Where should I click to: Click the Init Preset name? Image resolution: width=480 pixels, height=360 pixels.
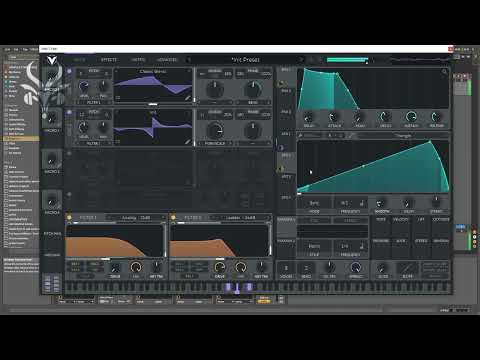pyautogui.click(x=246, y=60)
